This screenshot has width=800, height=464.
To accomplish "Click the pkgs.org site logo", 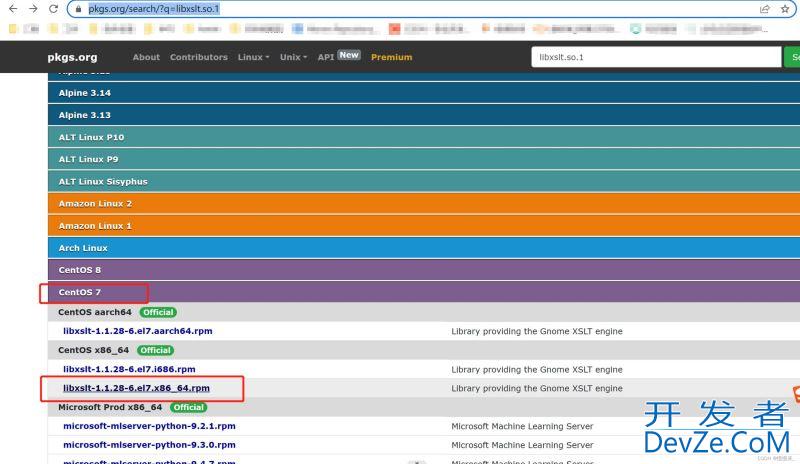I will [73, 57].
